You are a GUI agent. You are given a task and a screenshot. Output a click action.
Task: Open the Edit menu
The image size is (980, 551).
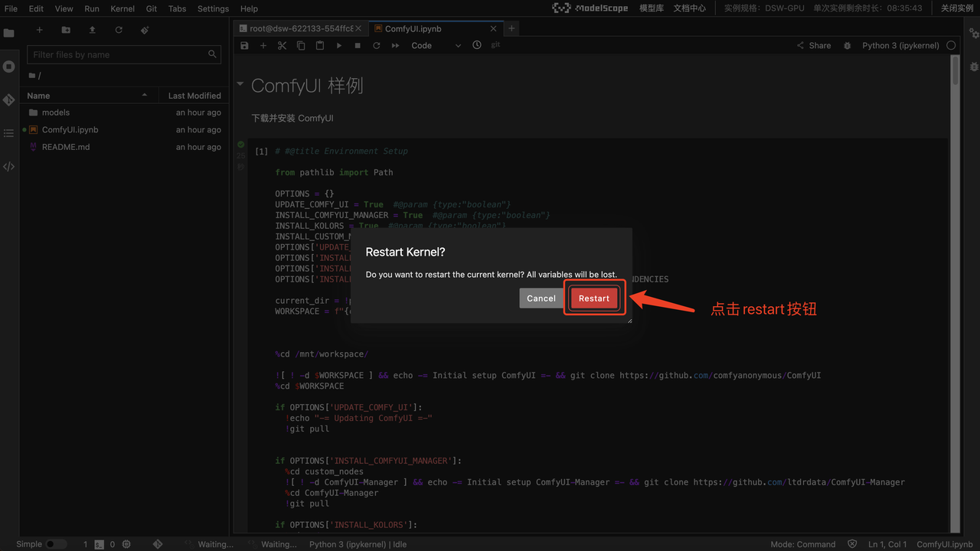click(x=36, y=8)
